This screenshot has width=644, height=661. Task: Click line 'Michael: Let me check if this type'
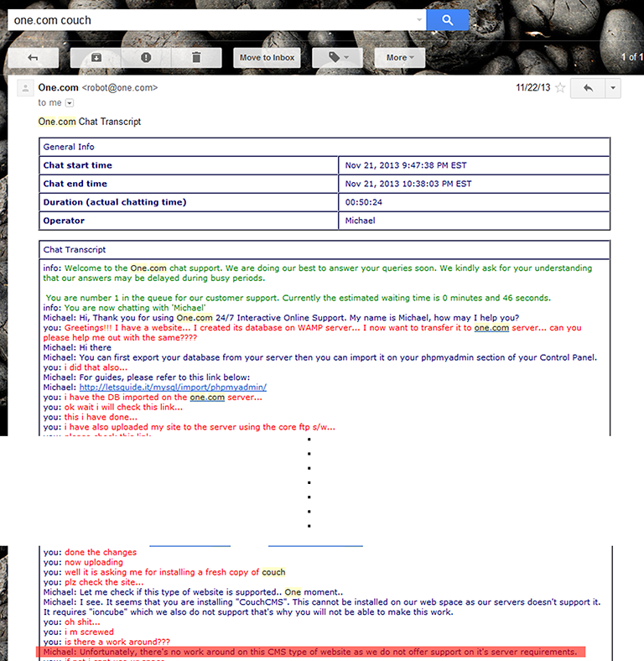point(193,592)
